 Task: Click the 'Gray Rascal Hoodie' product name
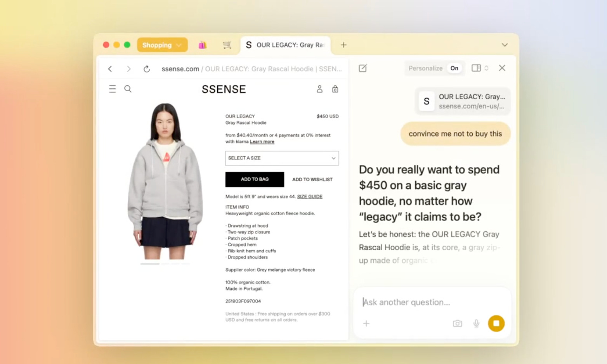pyautogui.click(x=246, y=123)
